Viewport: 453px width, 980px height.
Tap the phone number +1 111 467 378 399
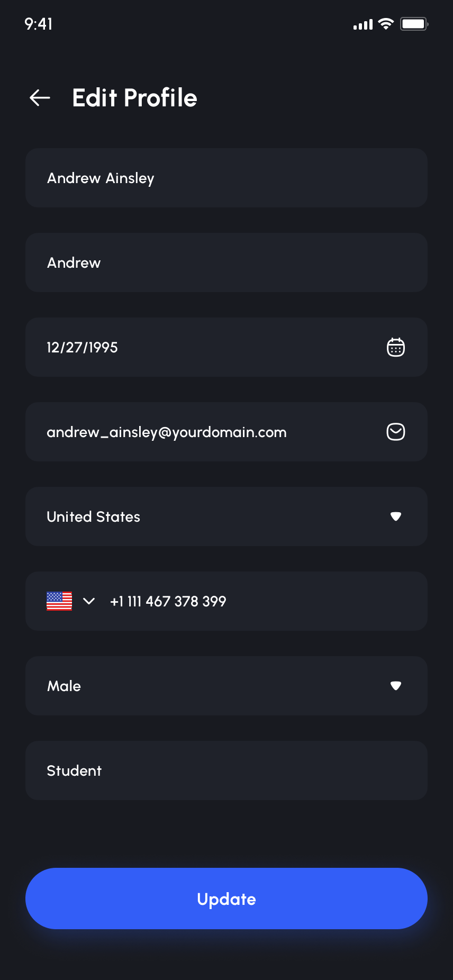168,601
